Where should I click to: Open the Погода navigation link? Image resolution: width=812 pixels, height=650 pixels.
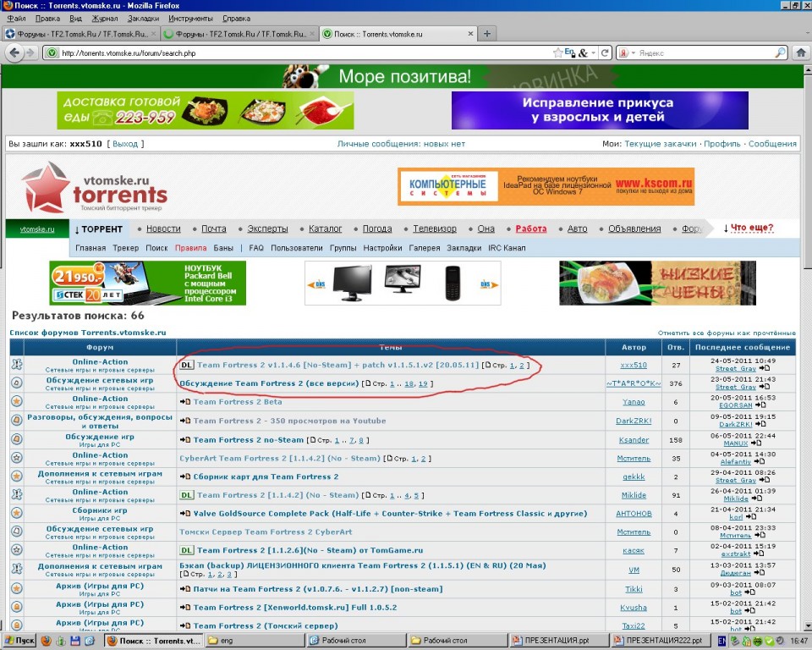377,229
